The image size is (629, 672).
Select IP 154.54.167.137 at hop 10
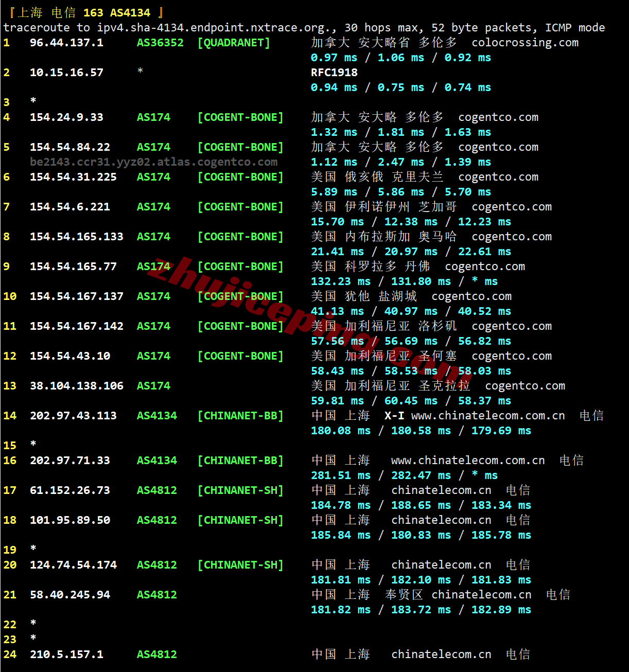click(77, 296)
